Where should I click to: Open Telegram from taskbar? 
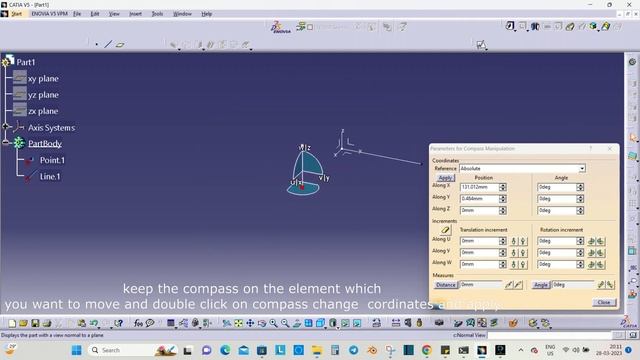click(x=353, y=350)
